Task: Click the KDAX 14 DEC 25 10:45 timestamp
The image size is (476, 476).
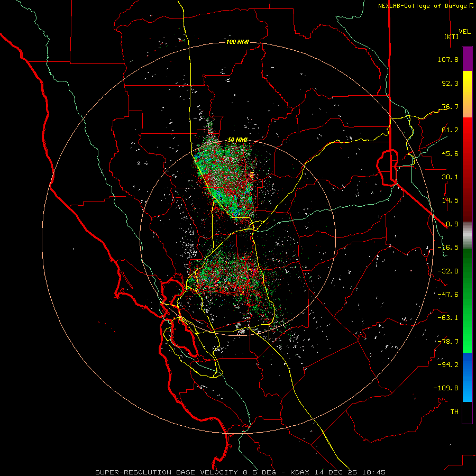Action: click(x=338, y=472)
